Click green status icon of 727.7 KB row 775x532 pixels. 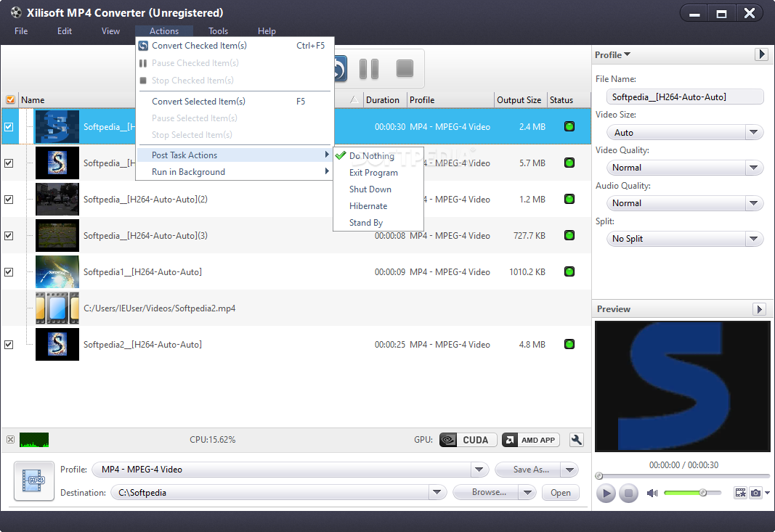pyautogui.click(x=569, y=236)
